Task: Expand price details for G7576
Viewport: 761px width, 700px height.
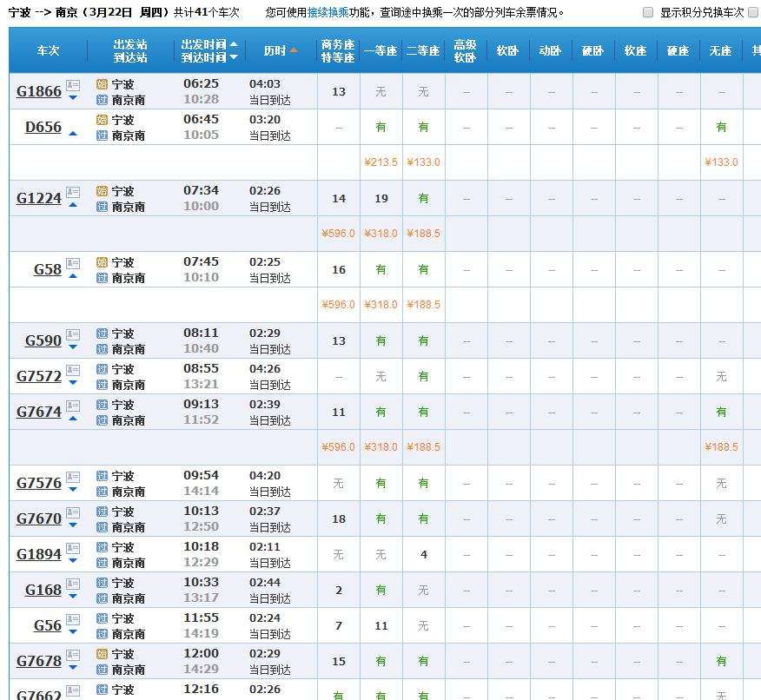Action: point(73,490)
